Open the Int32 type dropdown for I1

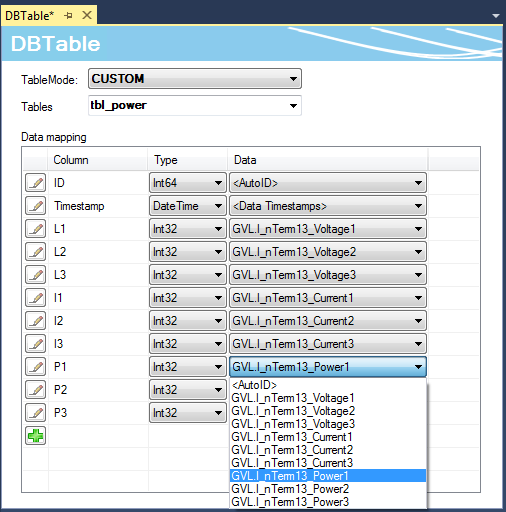coord(188,298)
